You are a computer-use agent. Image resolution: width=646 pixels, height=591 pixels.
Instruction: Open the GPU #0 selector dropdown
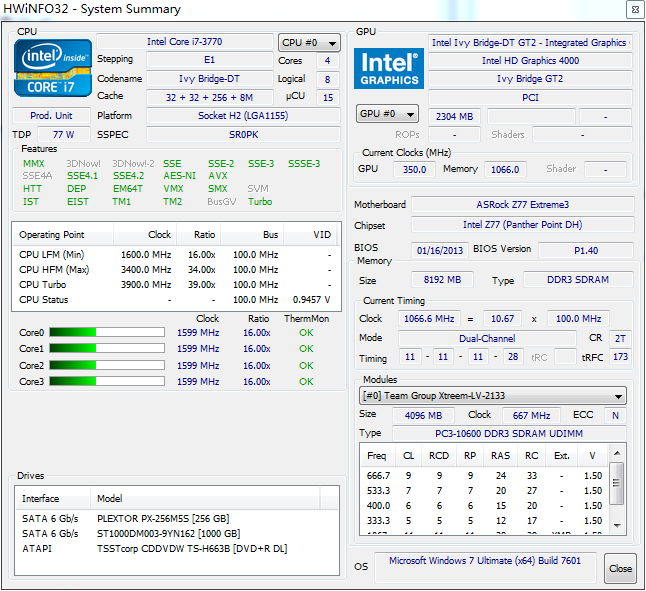point(387,114)
